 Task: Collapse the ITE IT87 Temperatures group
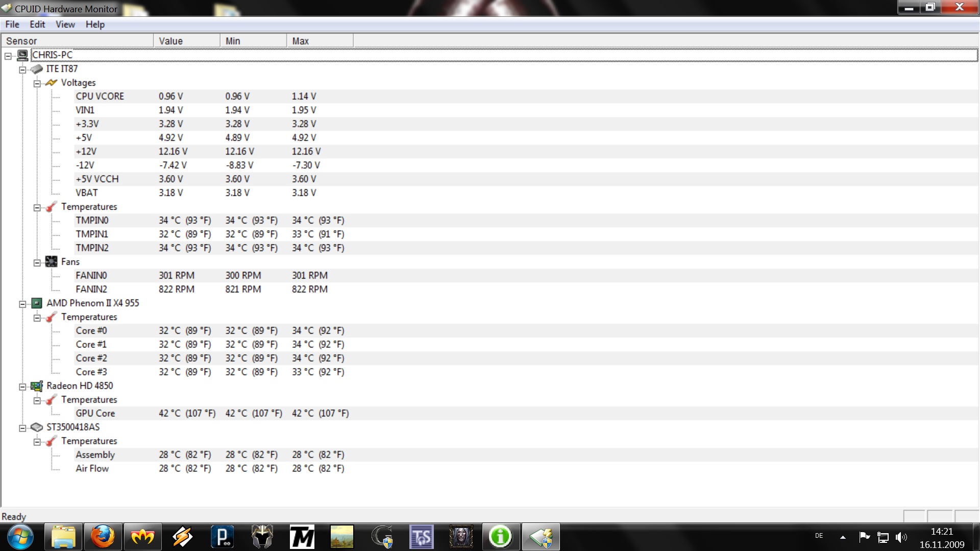click(37, 207)
